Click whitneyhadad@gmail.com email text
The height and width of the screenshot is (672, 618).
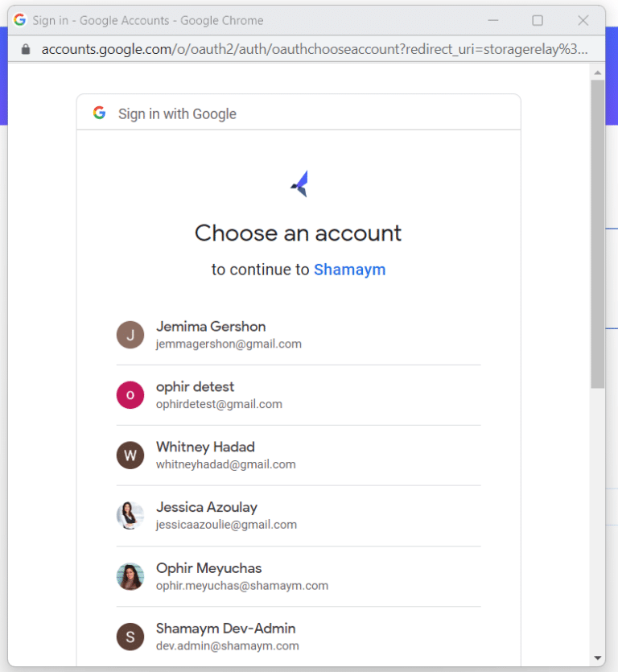pos(226,464)
